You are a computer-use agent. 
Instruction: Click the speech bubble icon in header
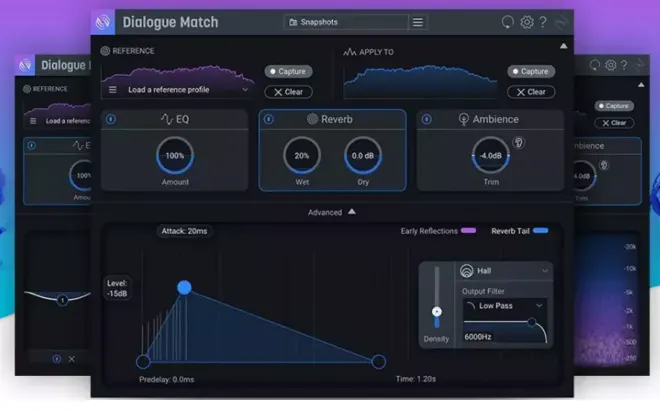coord(508,22)
